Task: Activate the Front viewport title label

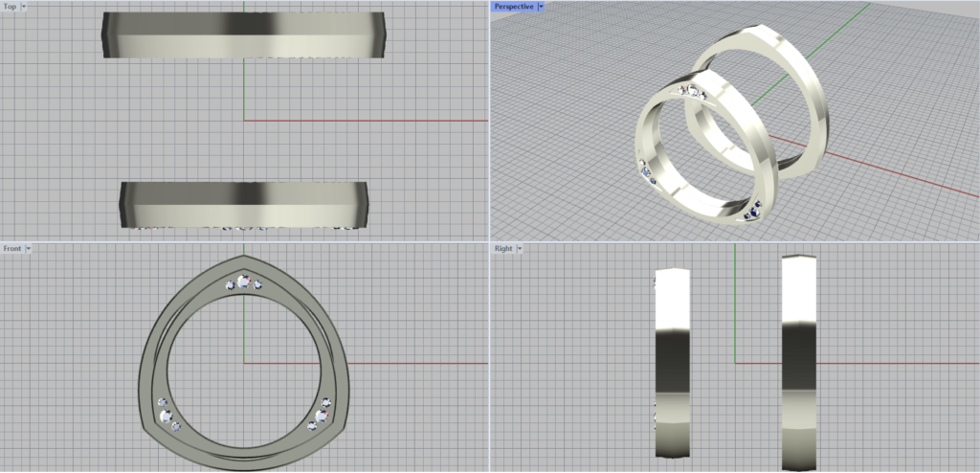Action: click(x=11, y=248)
